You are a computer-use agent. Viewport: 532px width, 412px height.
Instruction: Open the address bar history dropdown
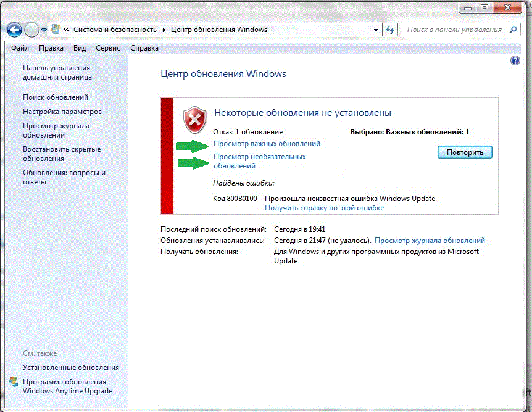(376, 30)
